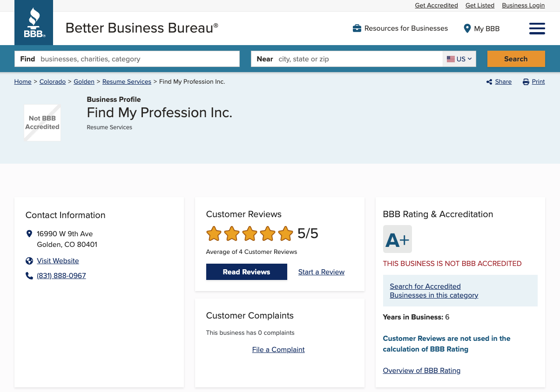Open Visit Website link
The image size is (560, 392).
pyautogui.click(x=58, y=261)
